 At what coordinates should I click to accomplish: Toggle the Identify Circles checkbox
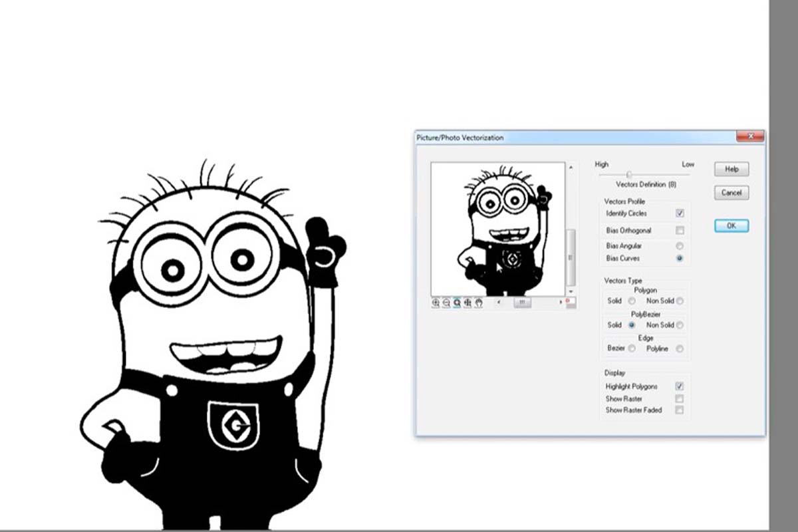click(680, 213)
